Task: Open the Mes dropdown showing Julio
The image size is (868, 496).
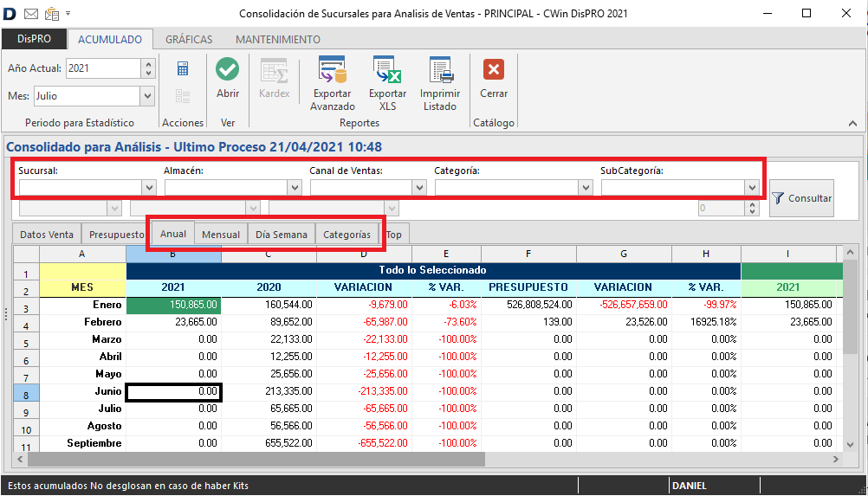Action: point(146,96)
